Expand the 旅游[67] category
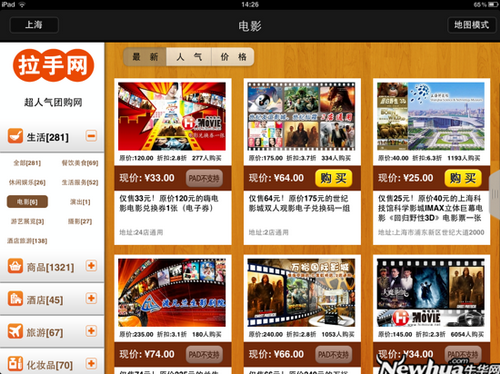 pos(91,331)
